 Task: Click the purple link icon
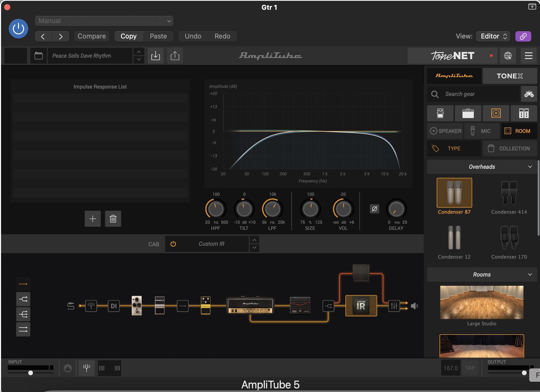click(x=523, y=36)
